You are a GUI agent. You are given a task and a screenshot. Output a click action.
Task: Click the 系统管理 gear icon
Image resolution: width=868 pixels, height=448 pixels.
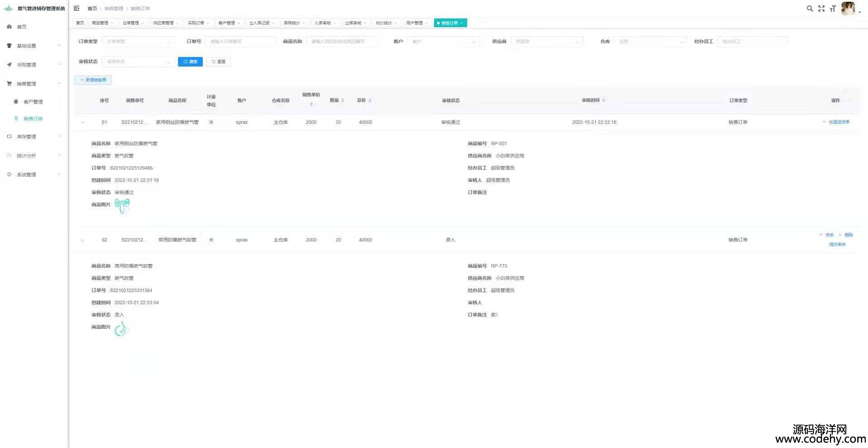(x=9, y=174)
